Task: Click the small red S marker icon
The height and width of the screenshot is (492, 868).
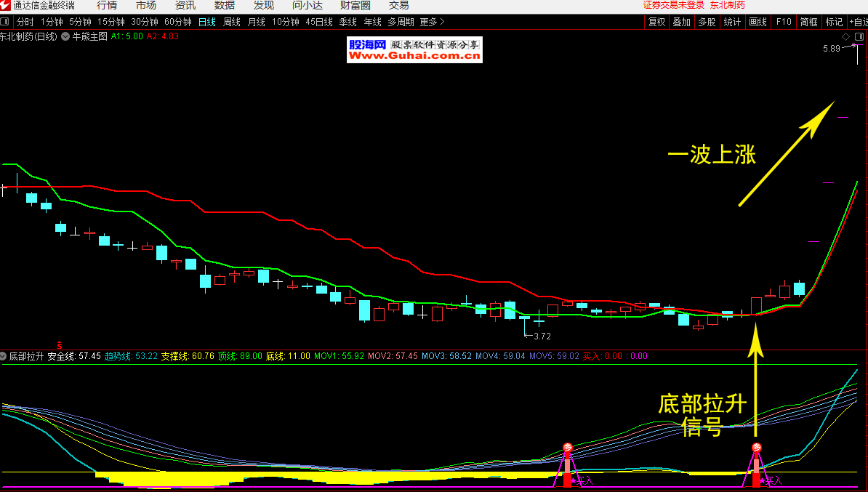Action: point(60,344)
